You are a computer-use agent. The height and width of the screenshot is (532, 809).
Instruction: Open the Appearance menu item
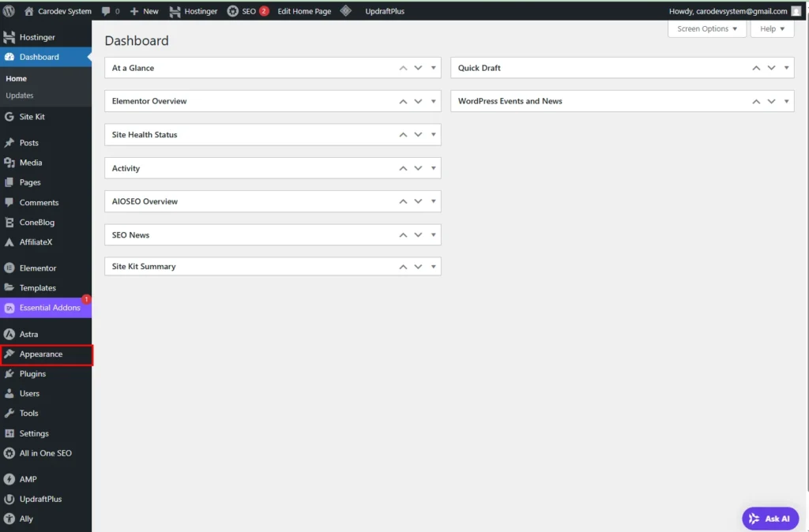pos(41,354)
